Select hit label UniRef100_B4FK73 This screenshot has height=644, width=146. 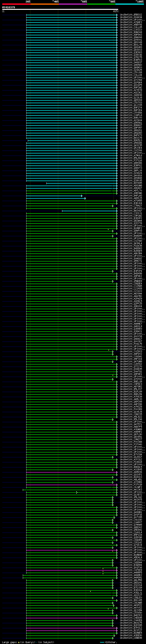click(131, 135)
